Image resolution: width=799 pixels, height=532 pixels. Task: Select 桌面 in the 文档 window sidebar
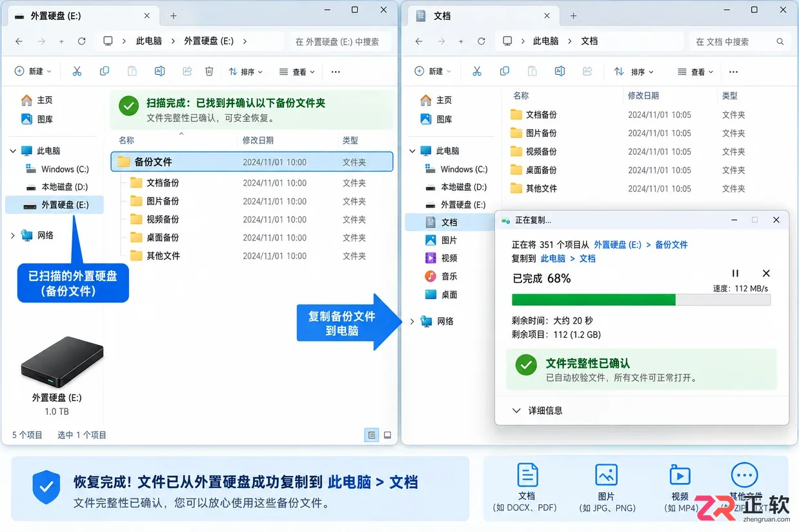pos(441,295)
